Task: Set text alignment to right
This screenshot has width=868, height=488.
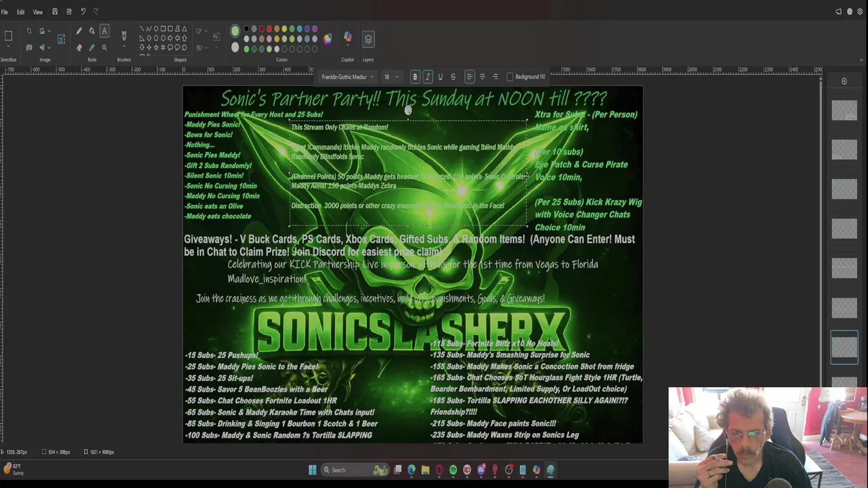Action: pos(495,77)
